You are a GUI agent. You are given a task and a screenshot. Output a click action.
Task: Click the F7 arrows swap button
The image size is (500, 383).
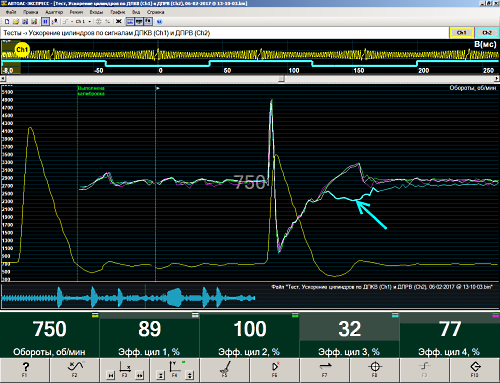[325, 370]
